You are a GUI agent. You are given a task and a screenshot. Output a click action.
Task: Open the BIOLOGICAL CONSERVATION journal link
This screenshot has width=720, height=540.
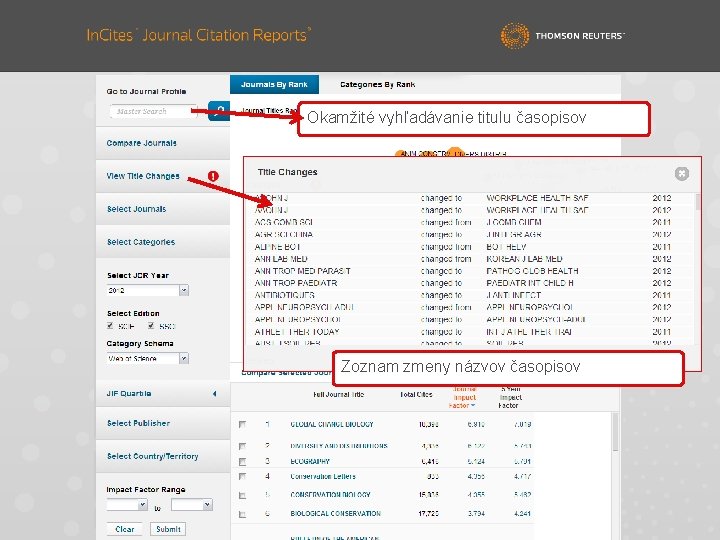[x=335, y=514]
